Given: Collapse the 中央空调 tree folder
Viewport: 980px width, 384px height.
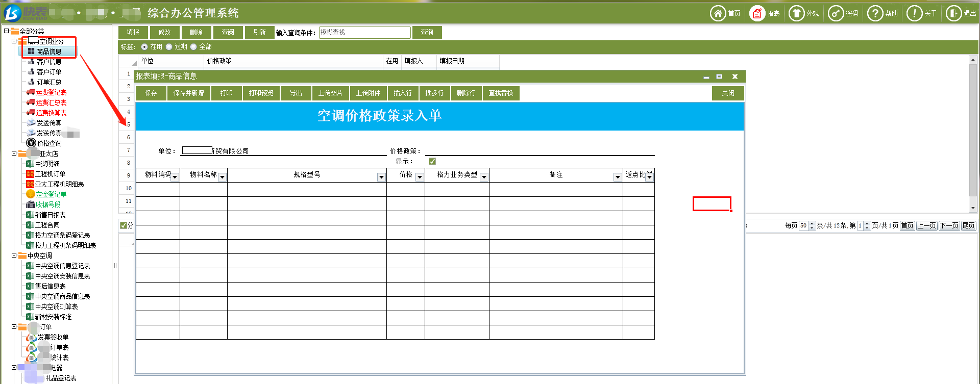Looking at the screenshot, I should (x=14, y=255).
